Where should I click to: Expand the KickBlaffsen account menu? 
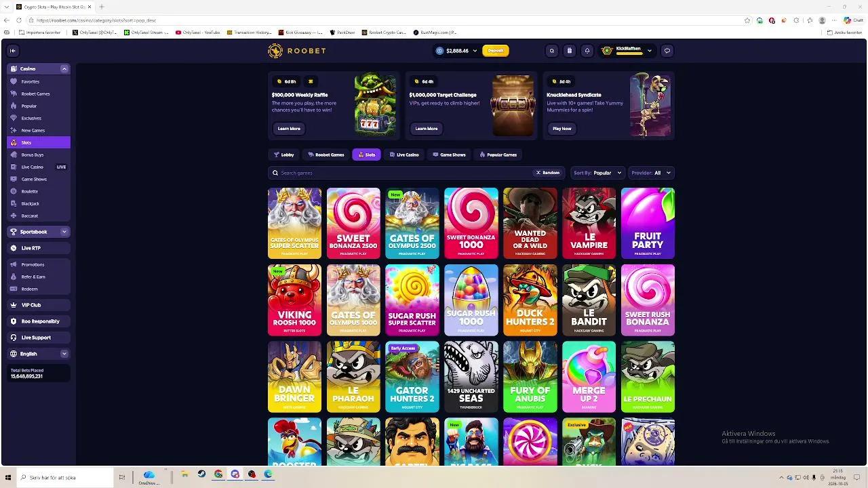[x=650, y=51]
